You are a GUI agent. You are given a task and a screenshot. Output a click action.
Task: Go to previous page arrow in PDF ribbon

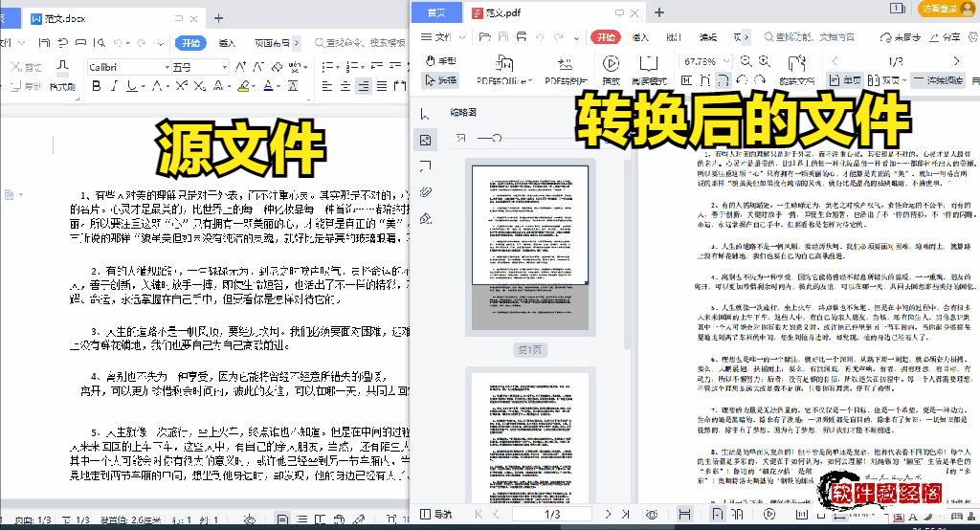pos(835,60)
